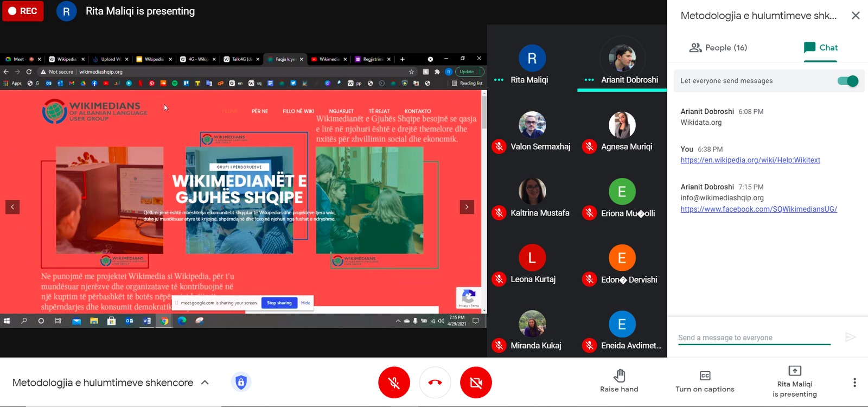Open a new tab in the shared browser
Viewport: 868px width, 407px height.
click(x=403, y=59)
